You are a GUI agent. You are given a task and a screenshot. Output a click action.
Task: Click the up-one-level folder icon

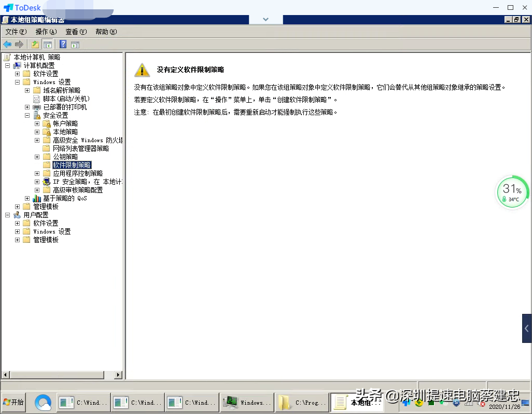point(35,44)
